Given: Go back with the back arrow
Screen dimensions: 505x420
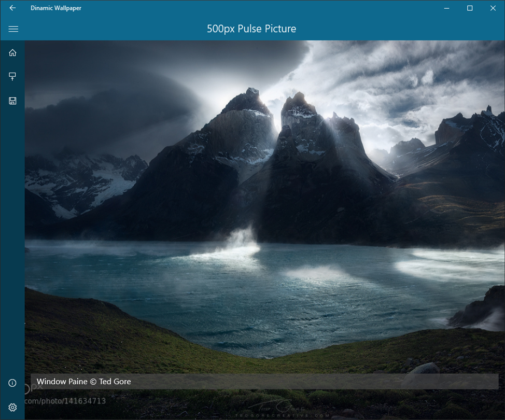Looking at the screenshot, I should point(12,8).
